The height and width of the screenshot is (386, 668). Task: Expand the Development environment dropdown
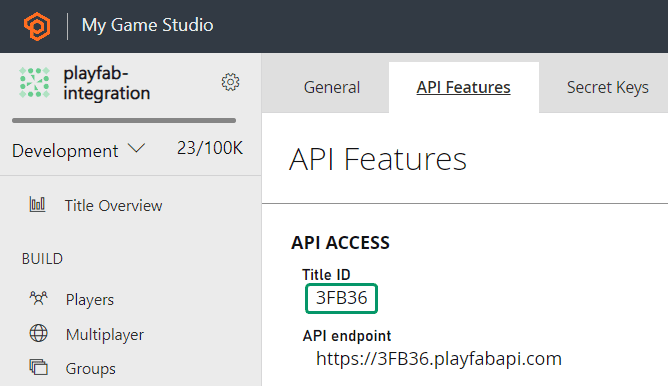[78, 150]
